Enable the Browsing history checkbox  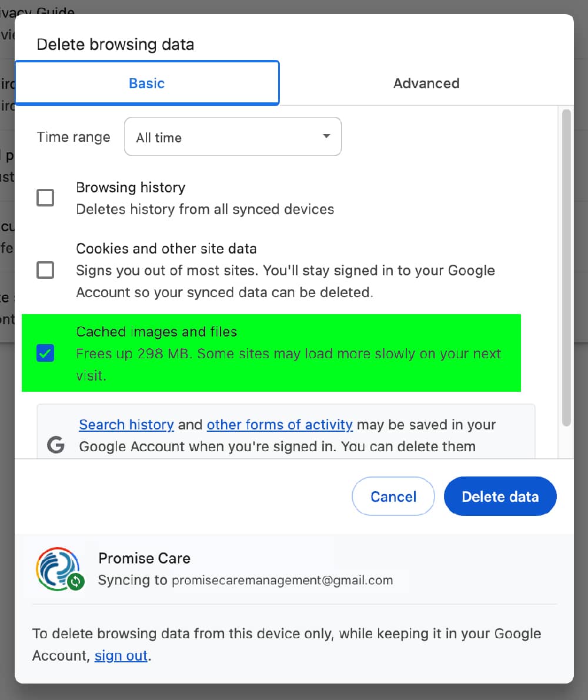pyautogui.click(x=45, y=198)
